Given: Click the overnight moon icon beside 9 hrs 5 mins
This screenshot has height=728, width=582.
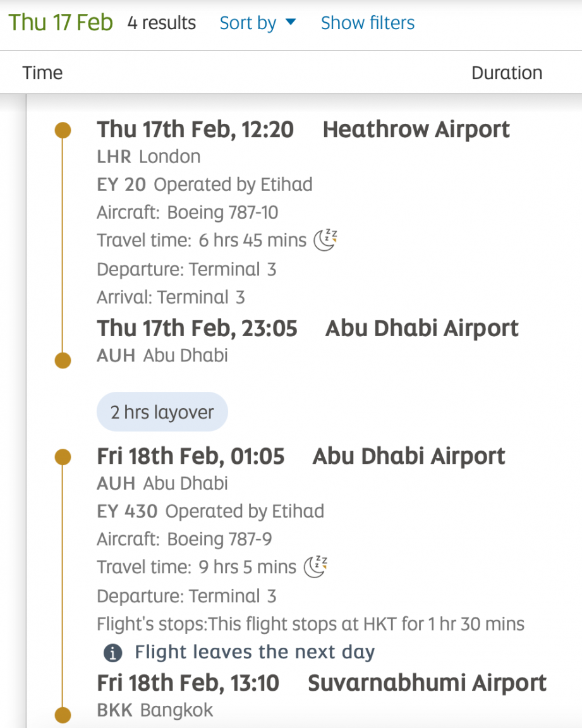Looking at the screenshot, I should [315, 566].
